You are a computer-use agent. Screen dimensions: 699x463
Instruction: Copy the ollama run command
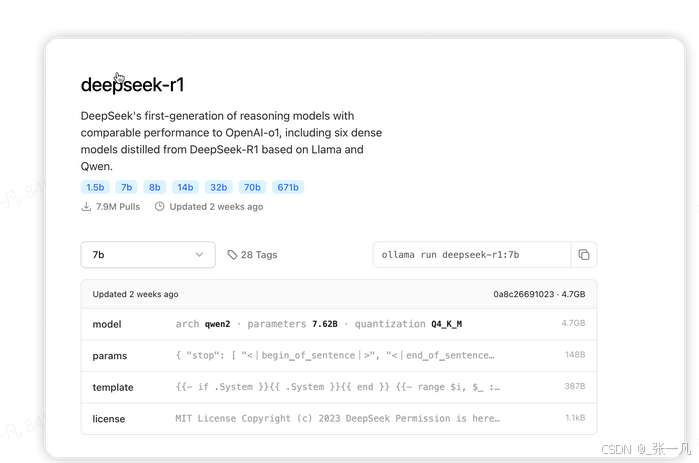point(584,254)
